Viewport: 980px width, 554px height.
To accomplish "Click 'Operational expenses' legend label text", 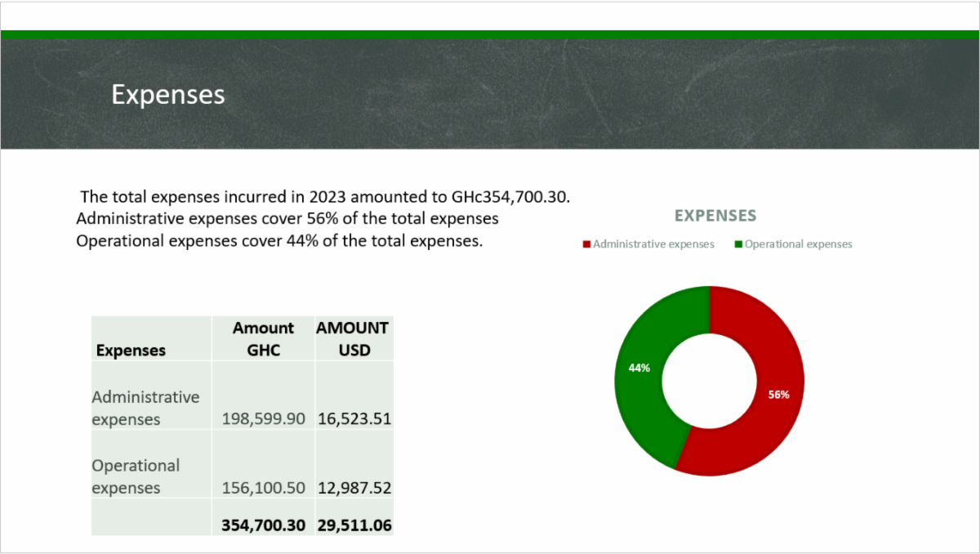I will pyautogui.click(x=798, y=244).
